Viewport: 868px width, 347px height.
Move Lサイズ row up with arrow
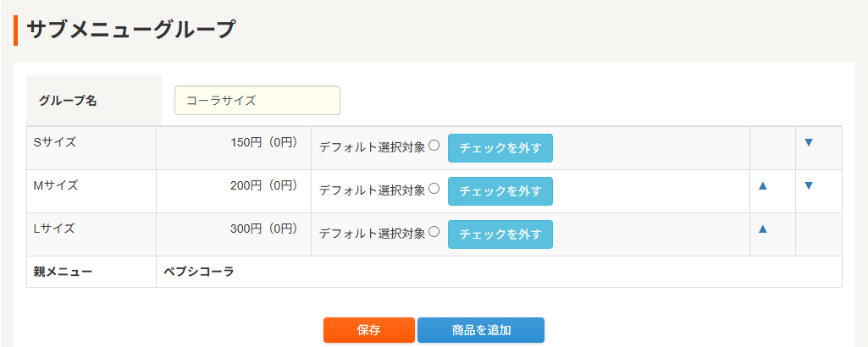tap(763, 229)
